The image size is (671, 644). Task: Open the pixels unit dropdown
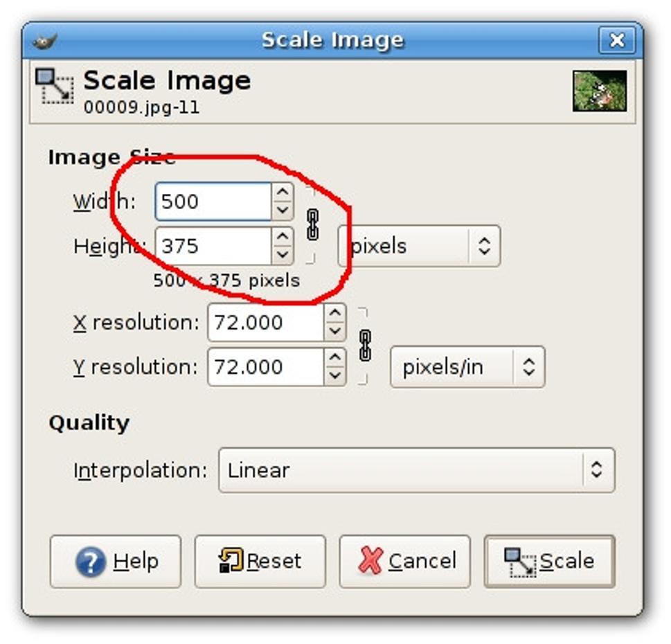(x=419, y=246)
